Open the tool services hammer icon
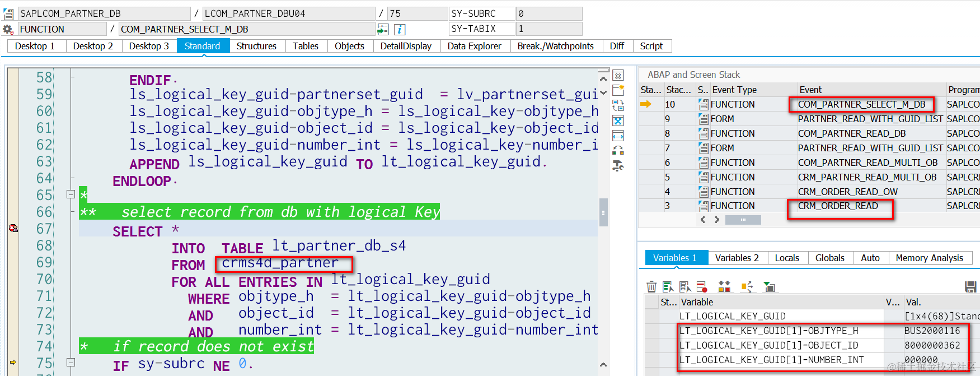This screenshot has width=980, height=376. (x=618, y=166)
